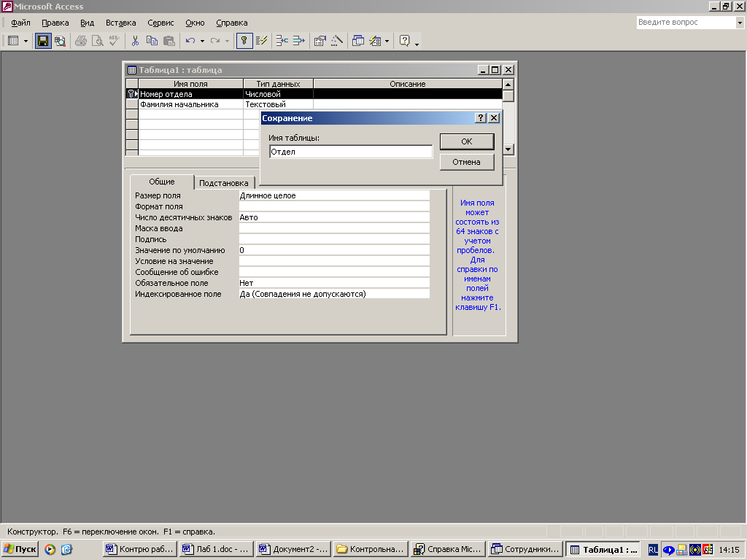Image resolution: width=747 pixels, height=560 pixels.
Task: Open the Окно menu
Action: click(195, 23)
